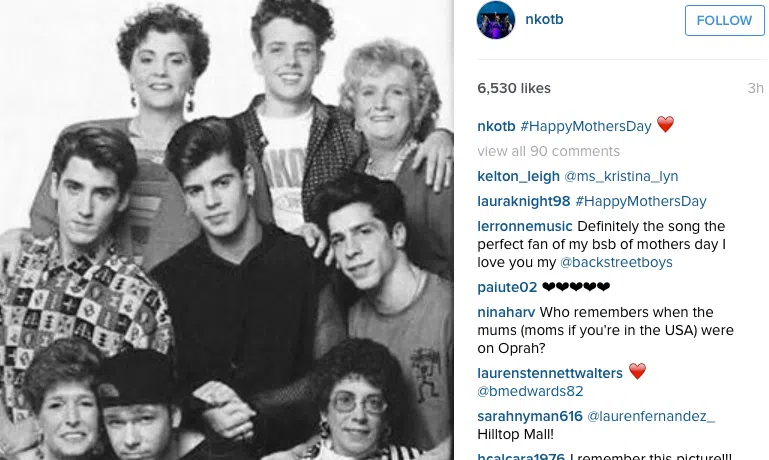Open the @bmedwards82 mention

(530, 391)
